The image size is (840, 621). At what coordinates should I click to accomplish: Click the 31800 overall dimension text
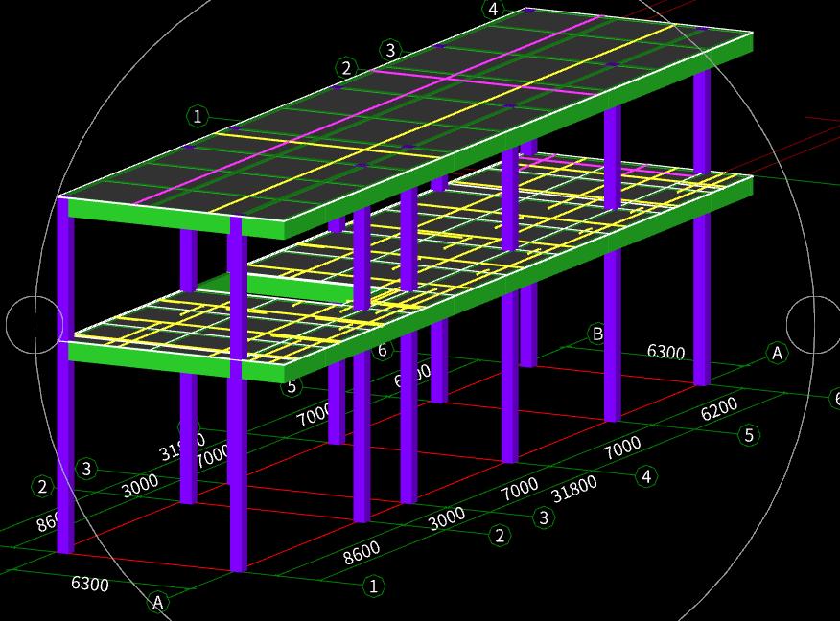click(574, 489)
